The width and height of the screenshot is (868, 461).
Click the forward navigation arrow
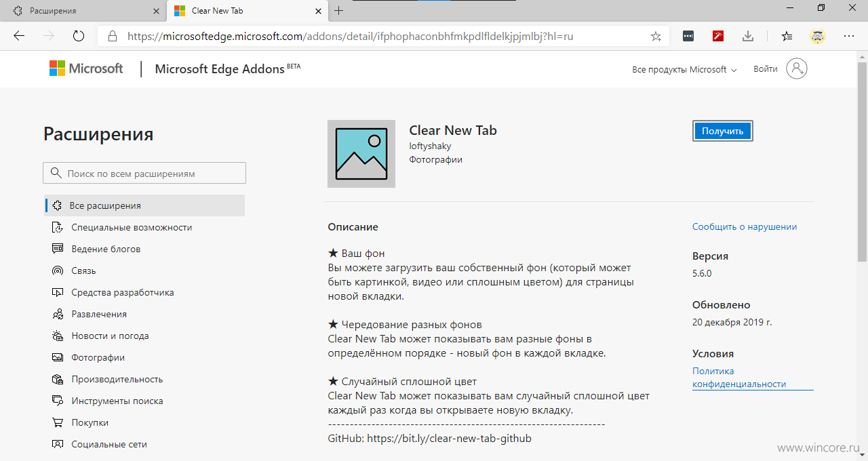coord(48,36)
